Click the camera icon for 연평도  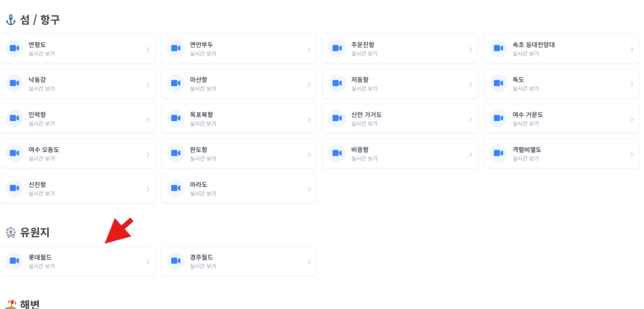click(x=14, y=49)
